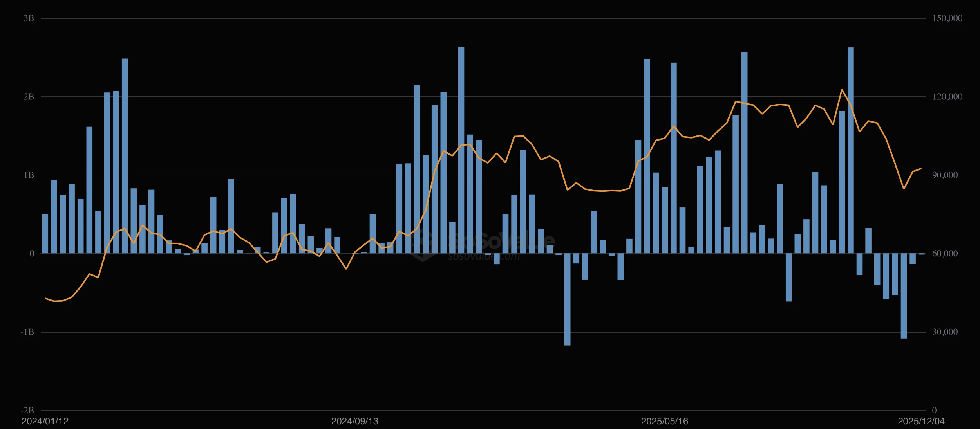Screen dimensions: 980x429
Task: Click the large negative bar near chart's right end
Action: (904, 296)
